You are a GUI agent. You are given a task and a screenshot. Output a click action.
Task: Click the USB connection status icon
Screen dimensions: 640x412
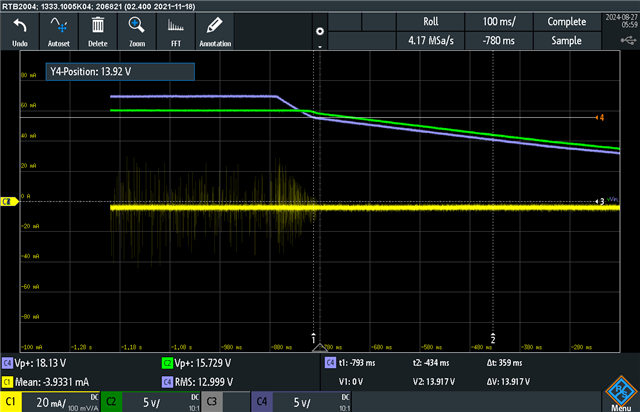click(x=628, y=40)
